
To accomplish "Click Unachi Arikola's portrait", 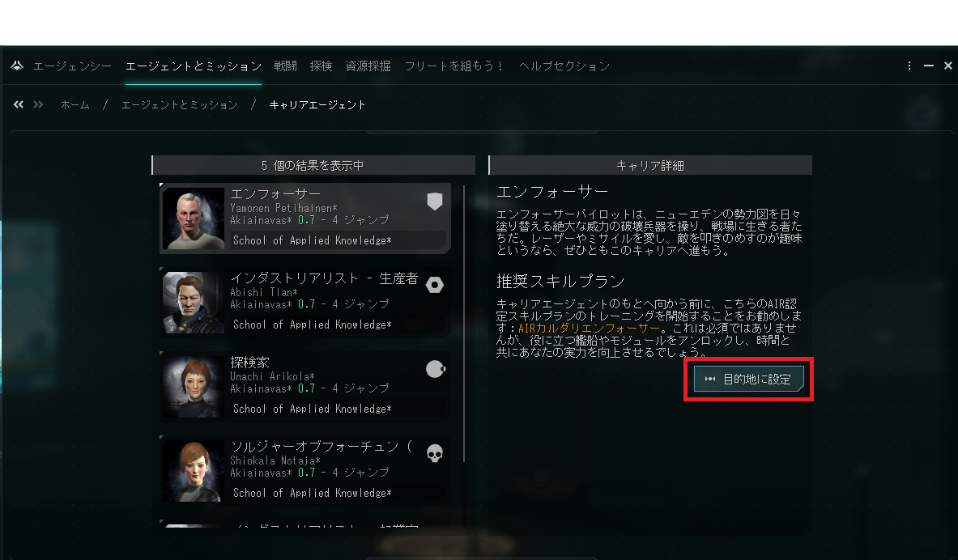I will point(194,387).
